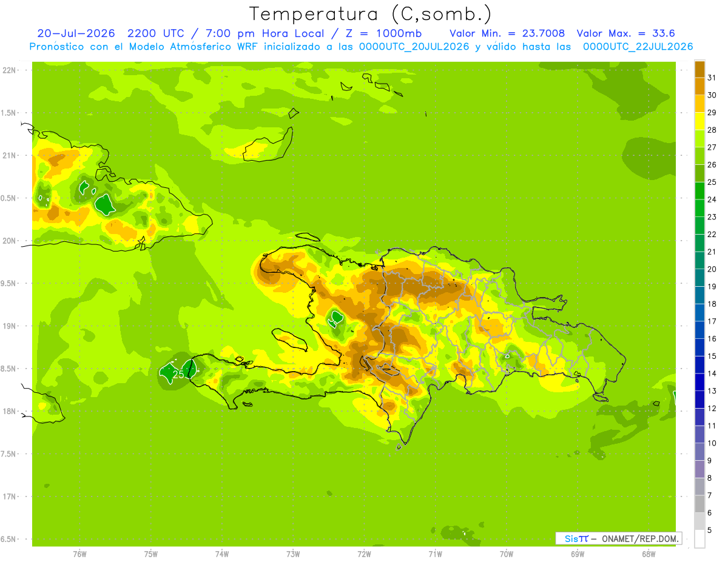Click the "19N" latitude label

8,326
